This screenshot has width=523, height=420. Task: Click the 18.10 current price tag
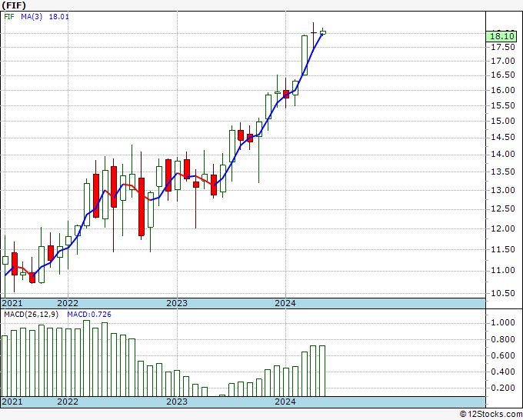(501, 36)
